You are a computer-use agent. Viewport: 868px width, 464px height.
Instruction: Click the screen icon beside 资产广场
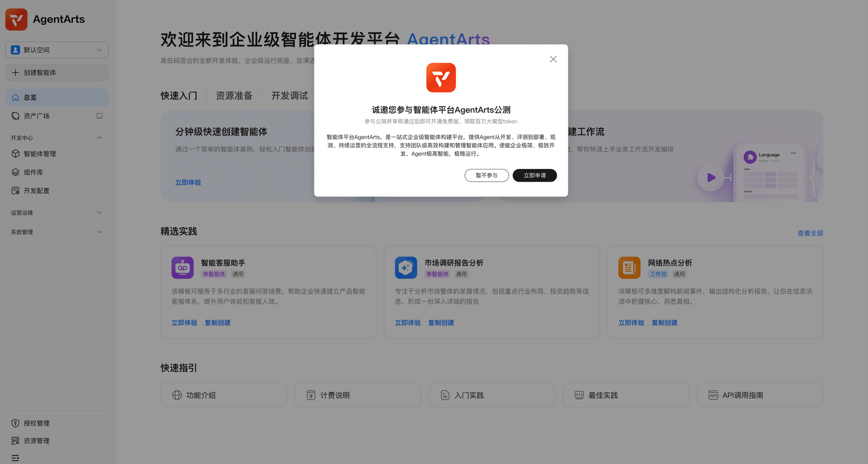99,116
